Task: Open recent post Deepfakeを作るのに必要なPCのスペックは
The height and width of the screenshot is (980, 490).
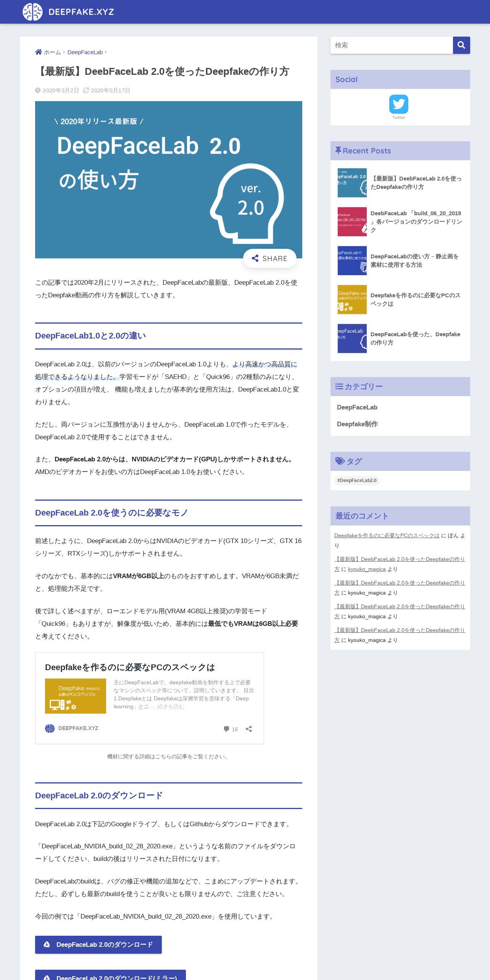Action: point(416,300)
